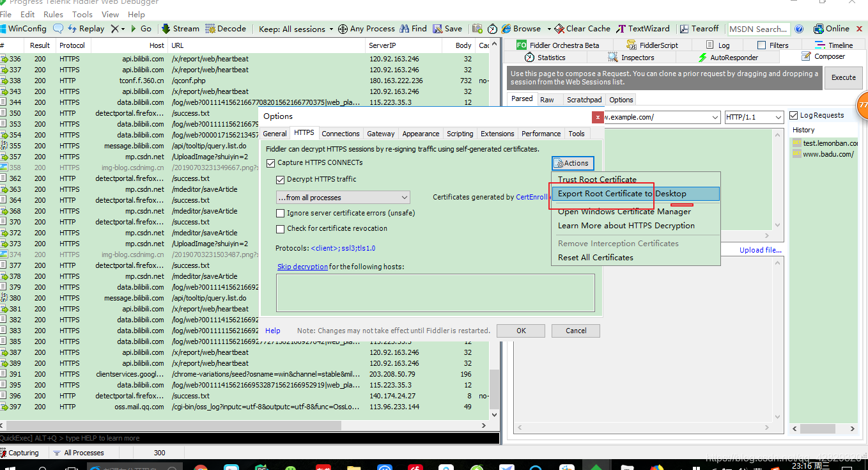Screen dimensions: 868x470
Task: Click the Tearoff toolbar button
Action: (699, 29)
